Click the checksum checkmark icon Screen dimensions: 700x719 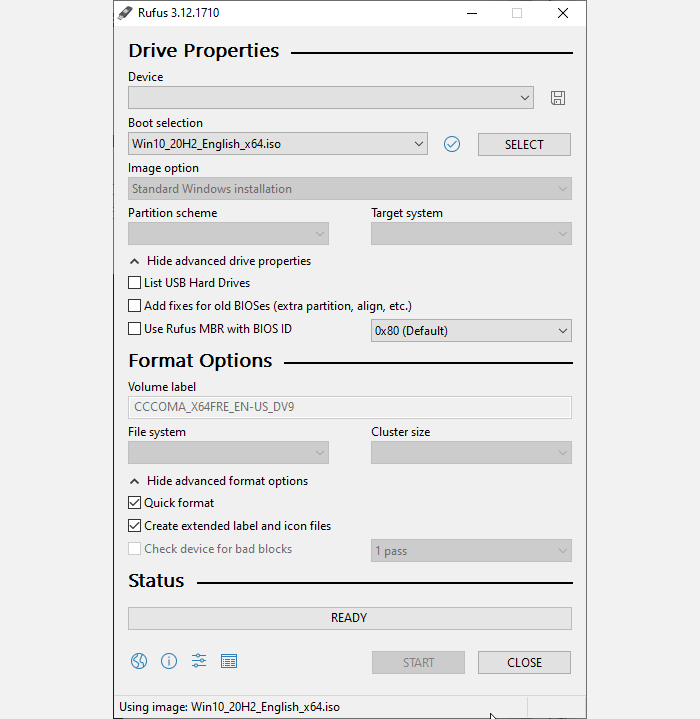452,144
